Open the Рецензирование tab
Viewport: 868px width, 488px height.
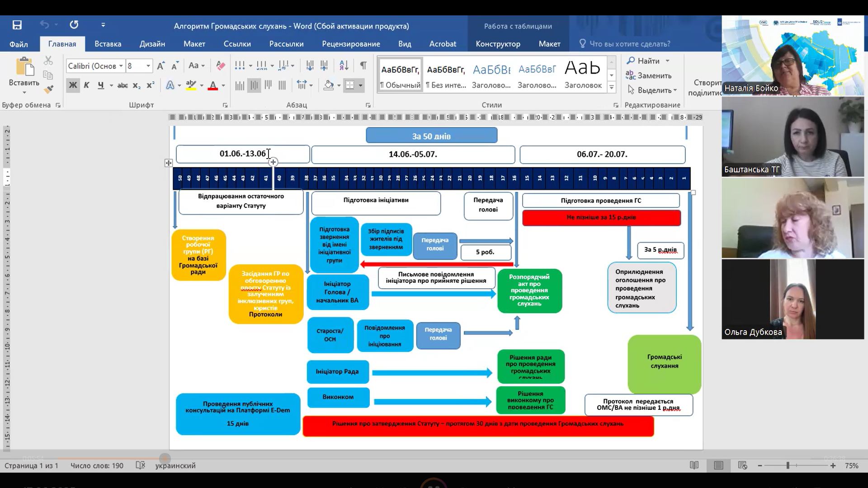point(351,44)
